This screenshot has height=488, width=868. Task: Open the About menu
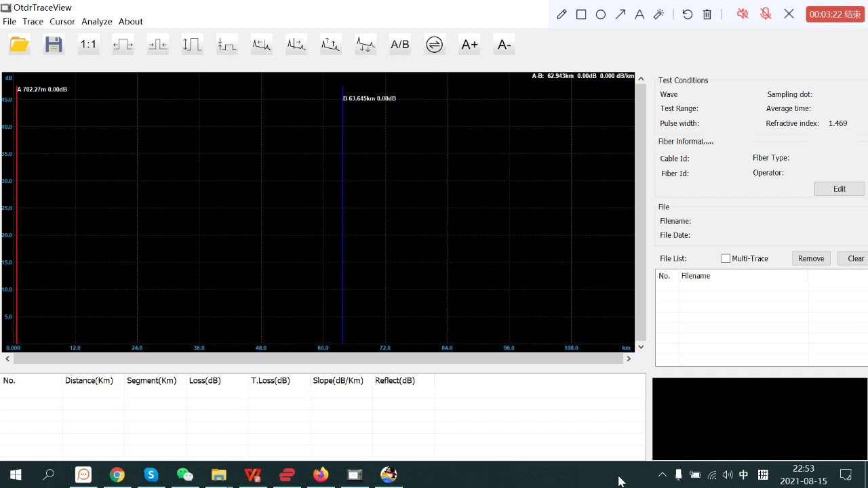point(130,22)
